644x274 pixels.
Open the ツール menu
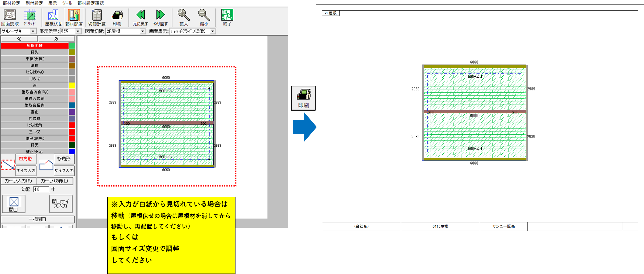click(67, 3)
